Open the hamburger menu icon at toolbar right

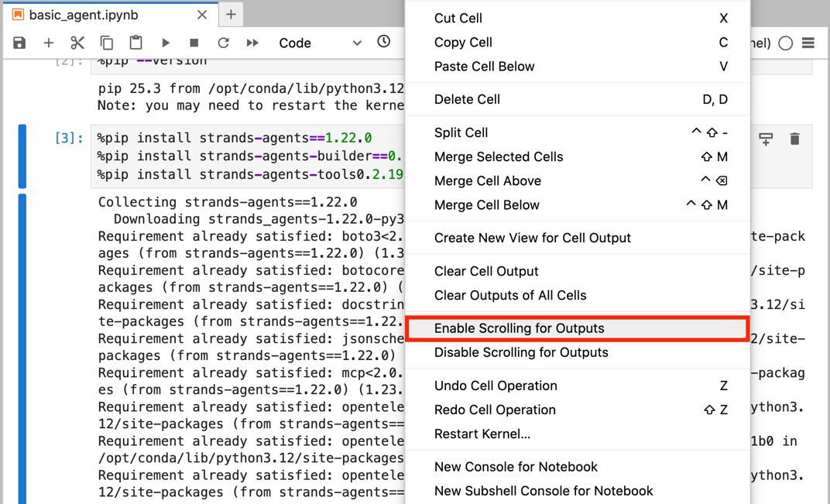click(x=808, y=43)
